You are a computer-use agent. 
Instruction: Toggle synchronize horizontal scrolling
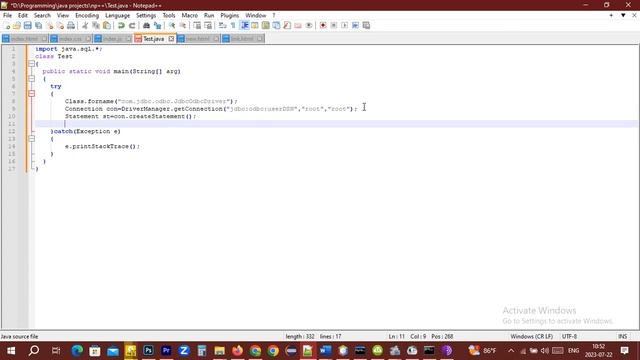208,25
